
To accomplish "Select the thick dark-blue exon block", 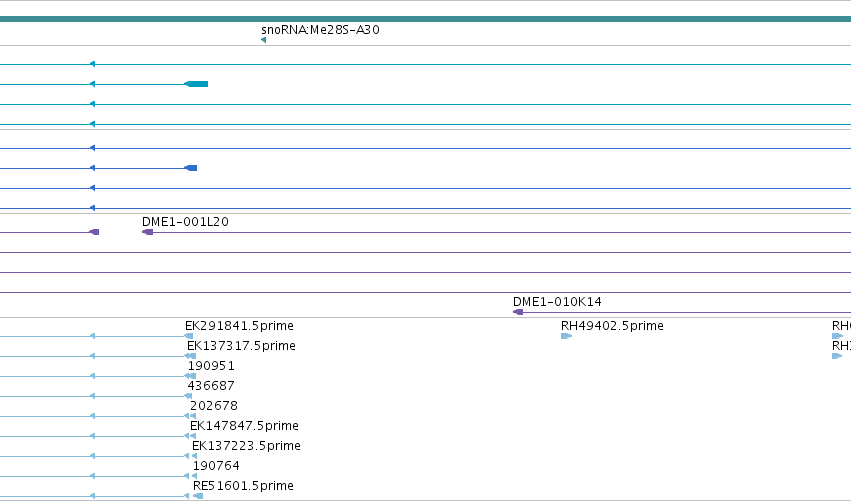I will (x=190, y=168).
